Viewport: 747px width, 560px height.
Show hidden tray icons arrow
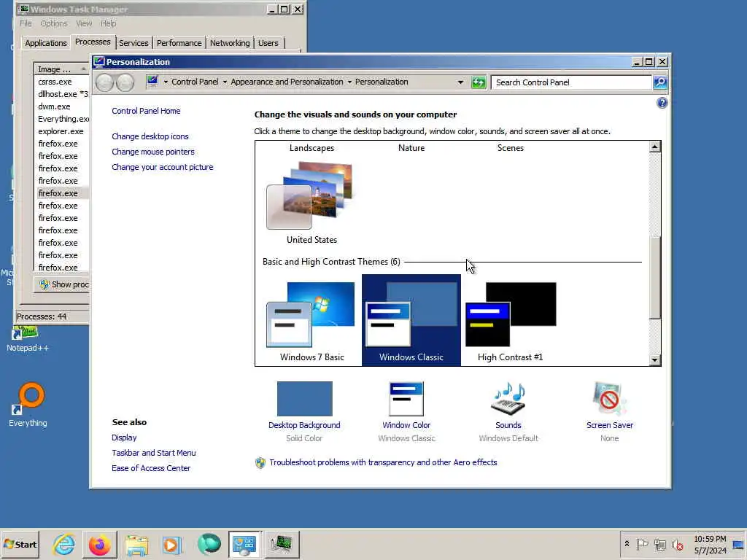(x=627, y=544)
